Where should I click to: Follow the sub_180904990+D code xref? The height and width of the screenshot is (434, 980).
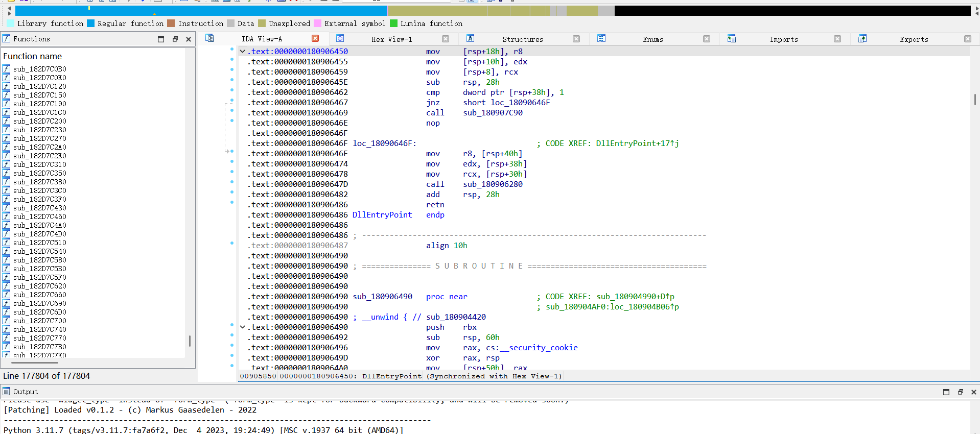coord(635,296)
